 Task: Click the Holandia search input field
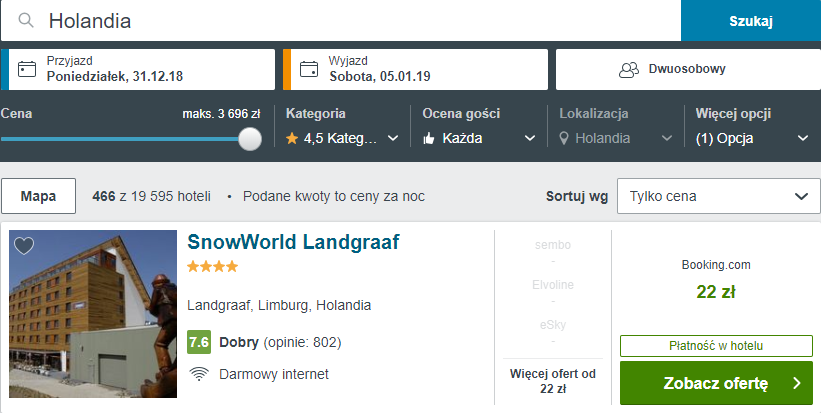click(340, 20)
